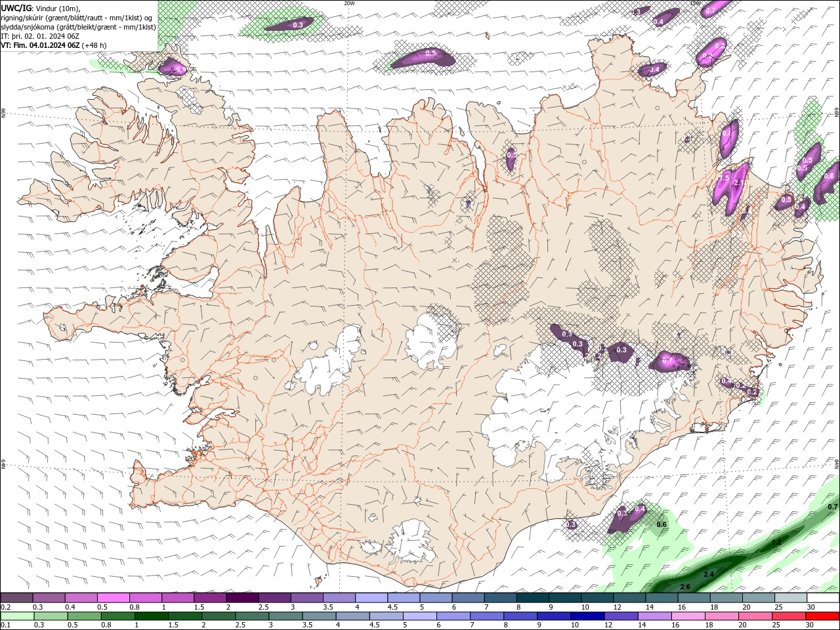This screenshot has height=630, width=840.
Task: Click the '2.6' rain value offshore
Action: point(685,587)
